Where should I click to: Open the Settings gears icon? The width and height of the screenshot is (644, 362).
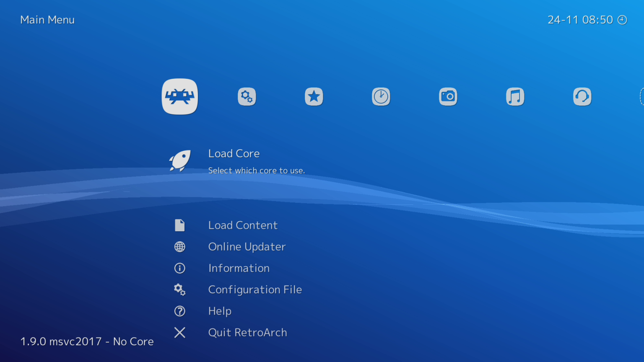[247, 96]
